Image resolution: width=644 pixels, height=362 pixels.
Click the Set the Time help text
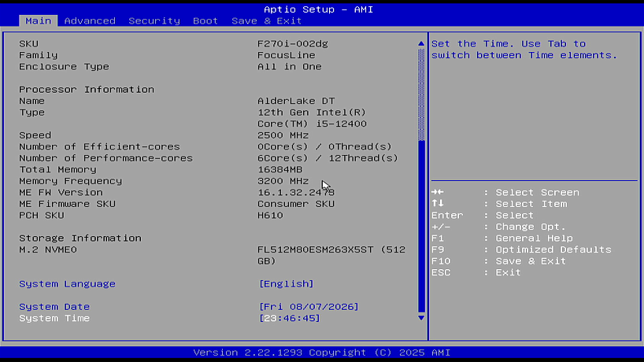pos(524,50)
